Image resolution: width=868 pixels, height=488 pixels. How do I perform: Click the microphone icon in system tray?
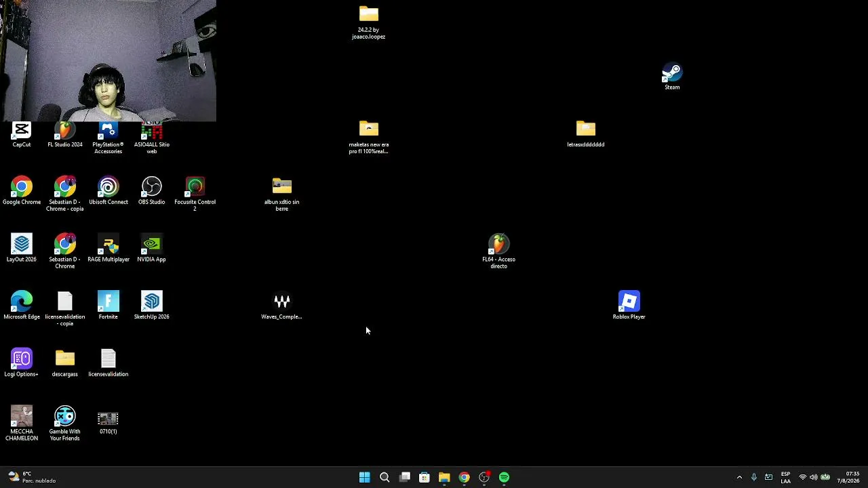click(753, 477)
